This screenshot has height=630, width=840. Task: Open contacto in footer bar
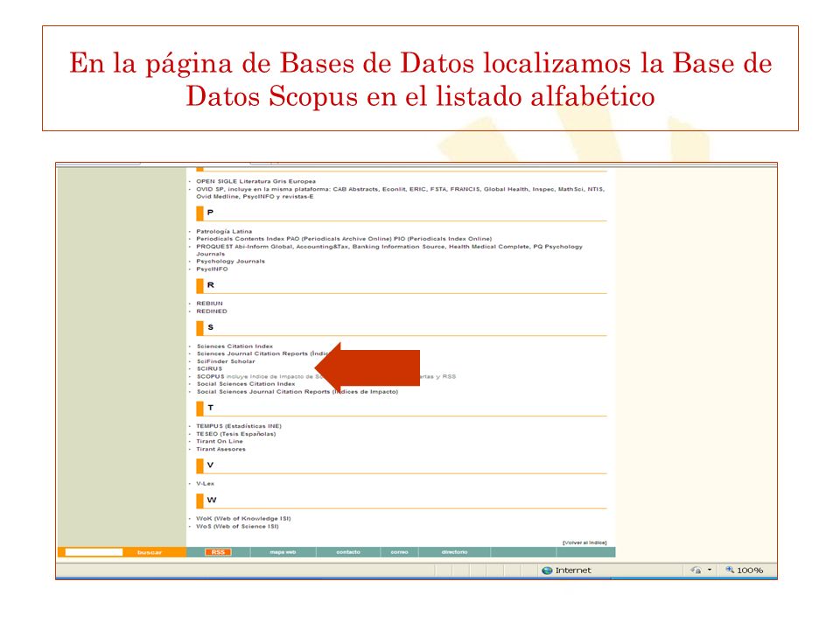click(x=348, y=552)
